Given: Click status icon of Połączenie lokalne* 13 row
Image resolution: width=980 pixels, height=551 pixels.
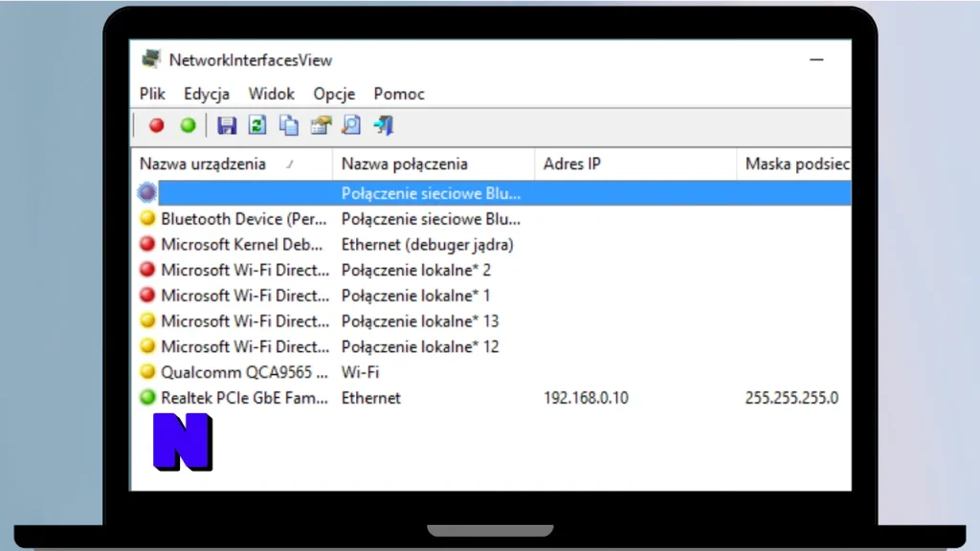Looking at the screenshot, I should [146, 320].
